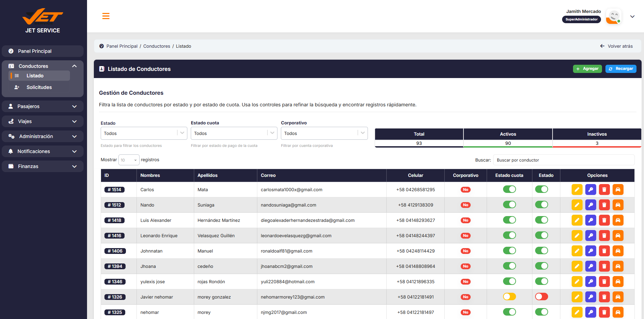Disable Estado switch for Johnnatan Manuel
The height and width of the screenshot is (319, 644).
click(x=541, y=250)
